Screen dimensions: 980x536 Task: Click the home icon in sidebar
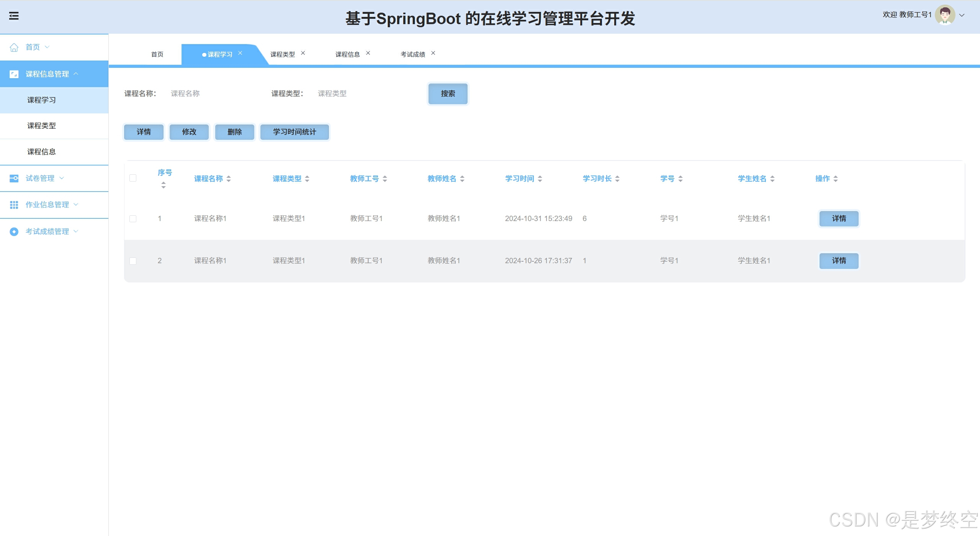(x=14, y=47)
